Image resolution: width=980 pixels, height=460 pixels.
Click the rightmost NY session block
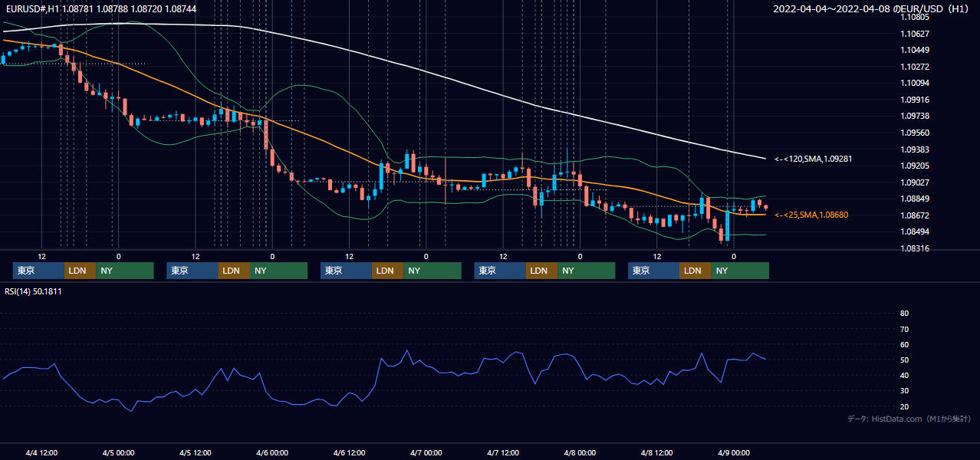point(740,271)
